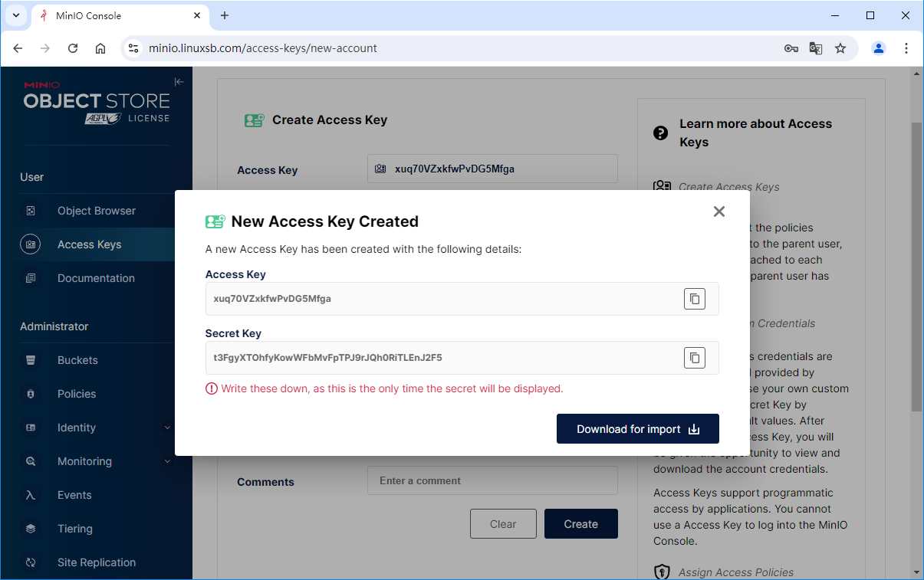Bookmark this page with star icon

(840, 48)
